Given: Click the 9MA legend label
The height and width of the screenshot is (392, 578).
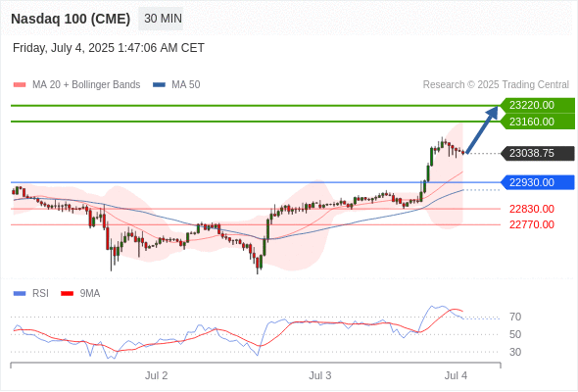Looking at the screenshot, I should tap(90, 294).
